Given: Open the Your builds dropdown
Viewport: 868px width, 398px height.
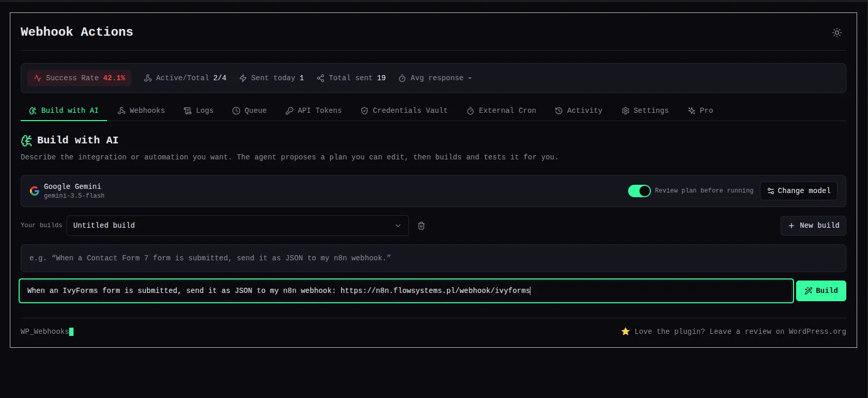Looking at the screenshot, I should coord(238,226).
